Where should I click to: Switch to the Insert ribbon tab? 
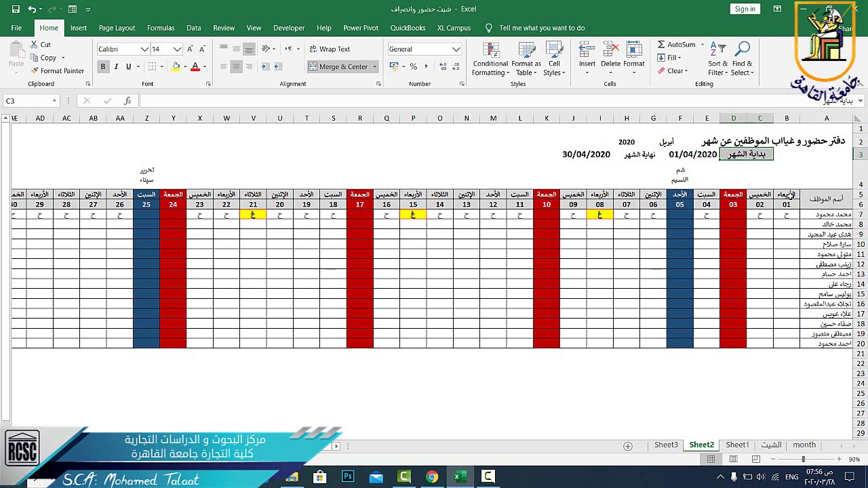tap(79, 28)
